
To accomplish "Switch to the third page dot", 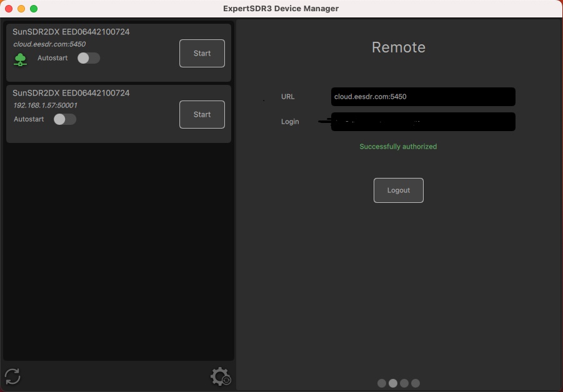I will pos(404,383).
